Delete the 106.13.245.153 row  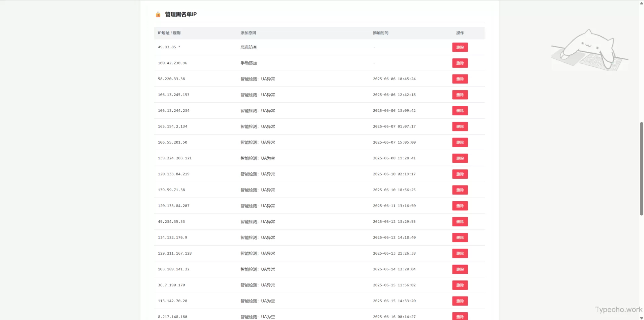pyautogui.click(x=460, y=95)
